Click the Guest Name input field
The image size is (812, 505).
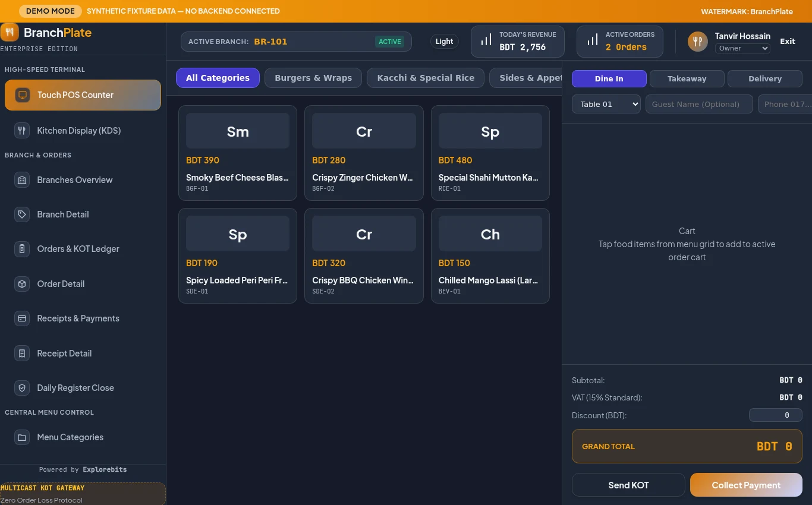(x=699, y=104)
